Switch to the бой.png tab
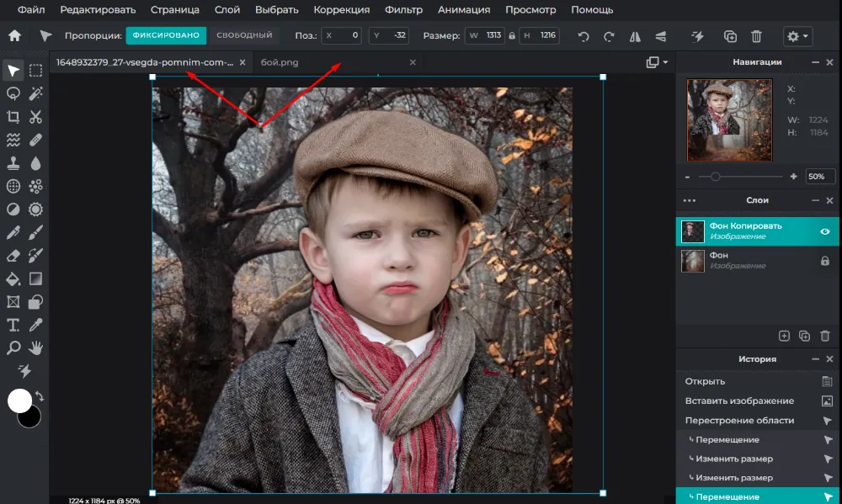842x504 pixels. click(280, 62)
